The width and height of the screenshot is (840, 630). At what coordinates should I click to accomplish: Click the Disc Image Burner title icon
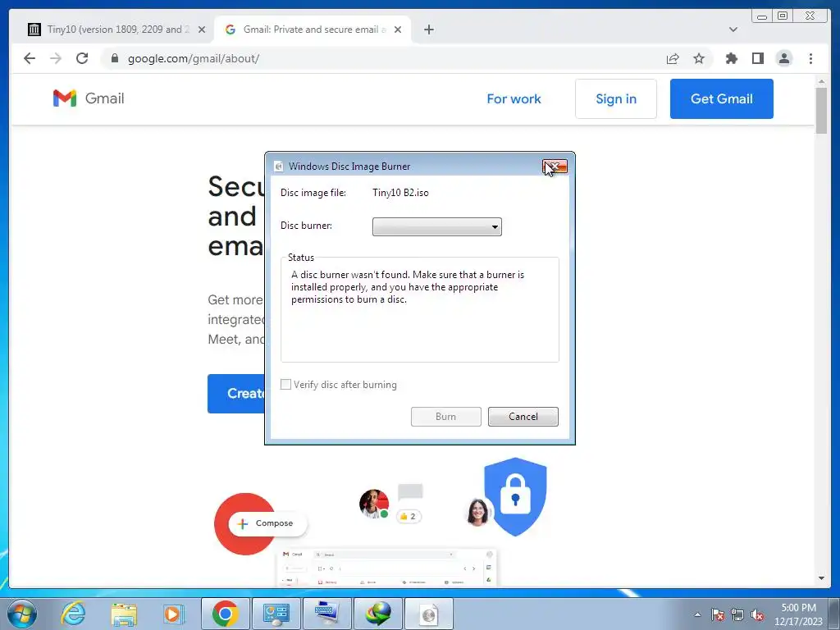279,167
